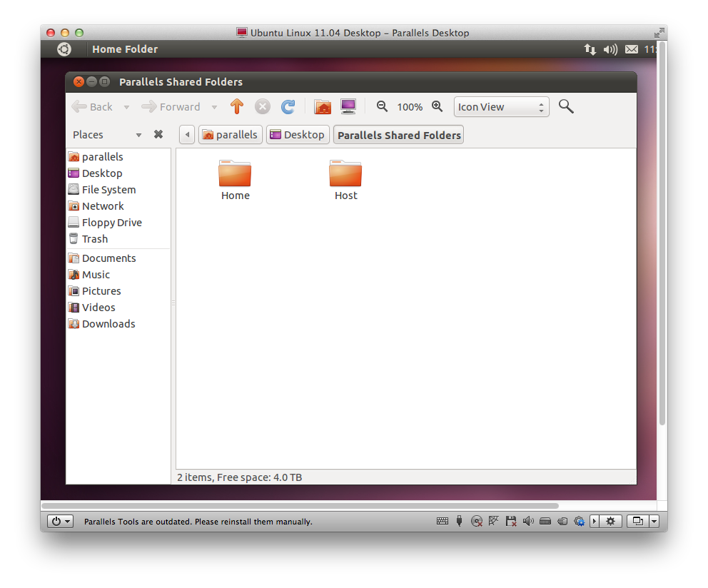The image size is (708, 588).
Task: Close the Places sidebar pane
Action: tap(158, 134)
